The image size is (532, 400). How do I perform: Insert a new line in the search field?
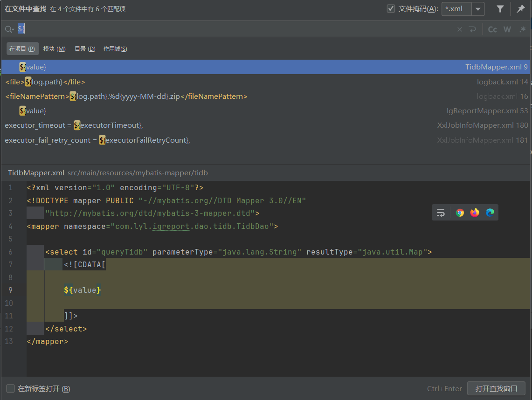[472, 29]
